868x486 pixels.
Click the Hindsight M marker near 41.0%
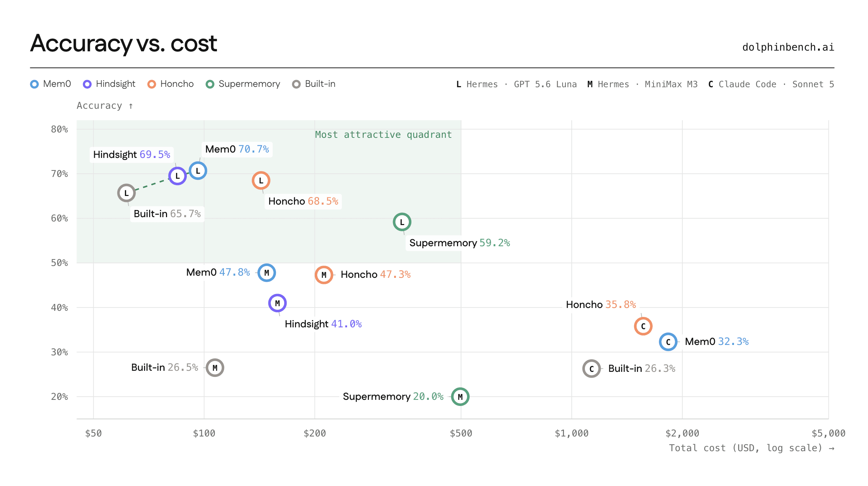point(277,303)
